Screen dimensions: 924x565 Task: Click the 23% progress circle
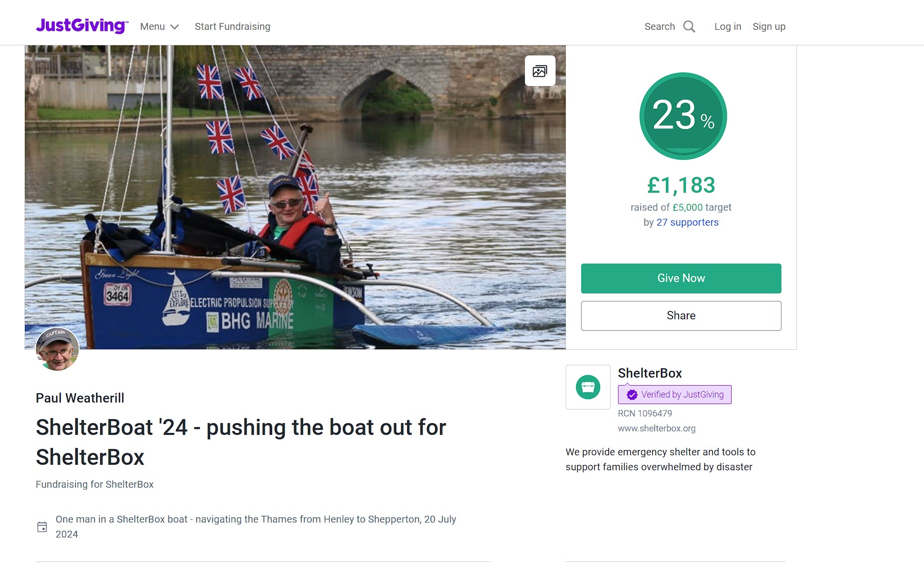(x=683, y=116)
